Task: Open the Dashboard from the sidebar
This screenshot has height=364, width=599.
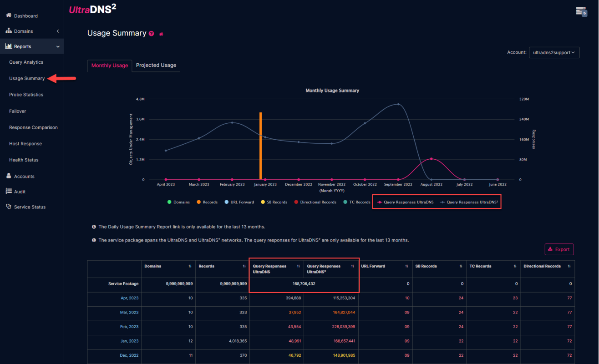Action: click(x=21, y=15)
